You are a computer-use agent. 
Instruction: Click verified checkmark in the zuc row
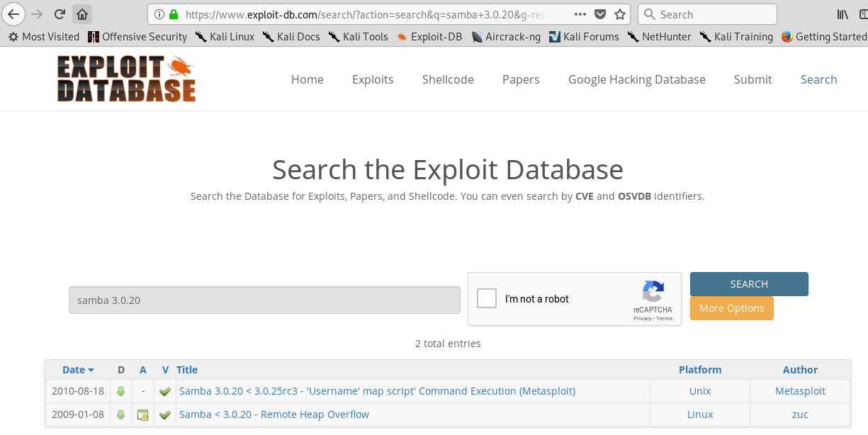[165, 414]
